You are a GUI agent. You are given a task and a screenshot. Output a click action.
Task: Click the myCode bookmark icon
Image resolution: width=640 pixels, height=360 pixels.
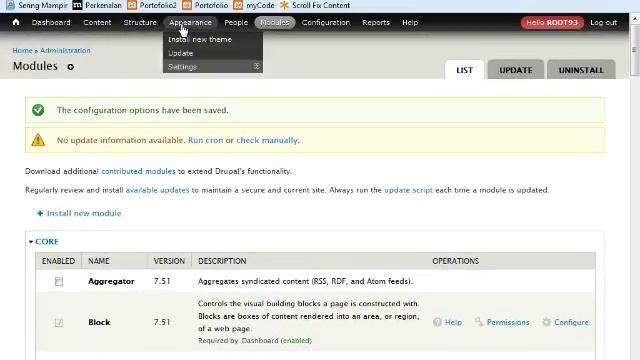[x=238, y=5]
